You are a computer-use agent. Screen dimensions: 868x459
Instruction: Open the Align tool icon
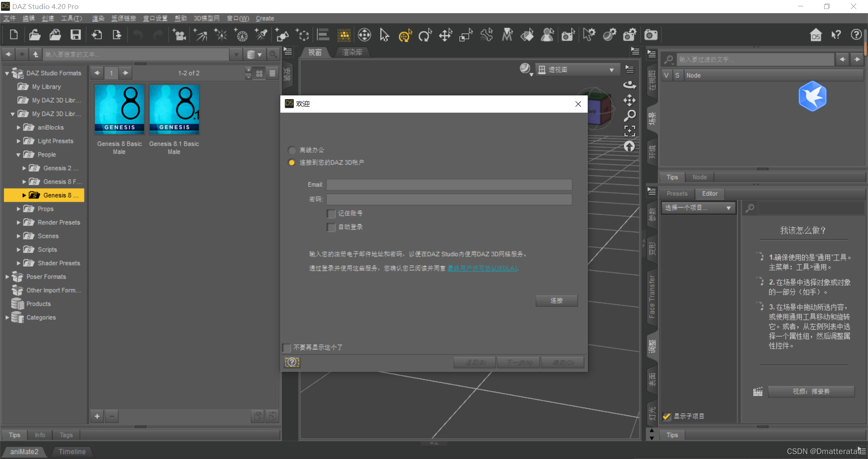(323, 35)
